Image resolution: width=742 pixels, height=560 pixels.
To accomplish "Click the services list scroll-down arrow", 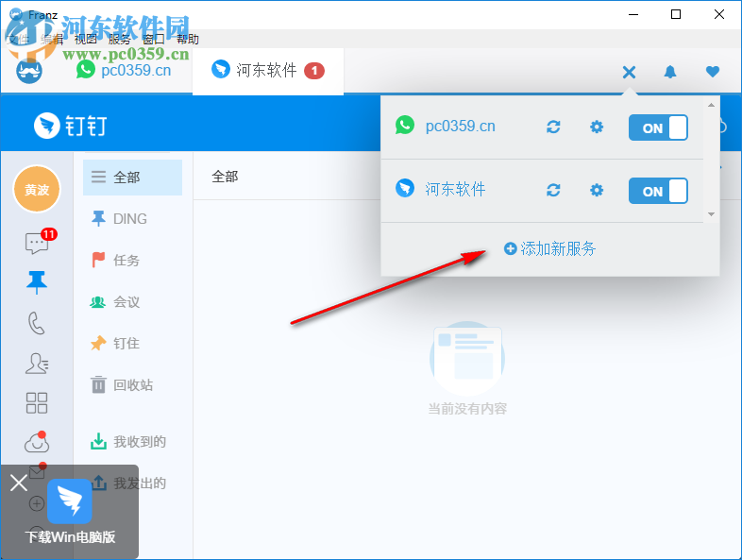I will 711,214.
